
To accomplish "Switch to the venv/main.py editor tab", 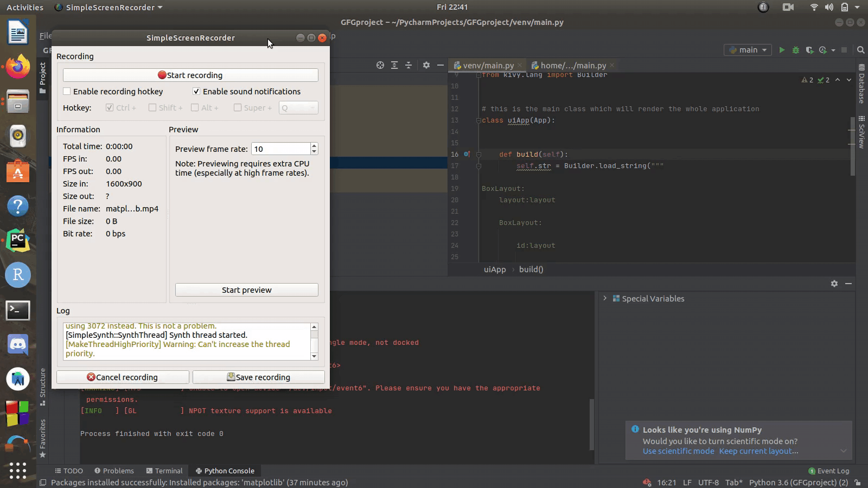I will 488,66.
